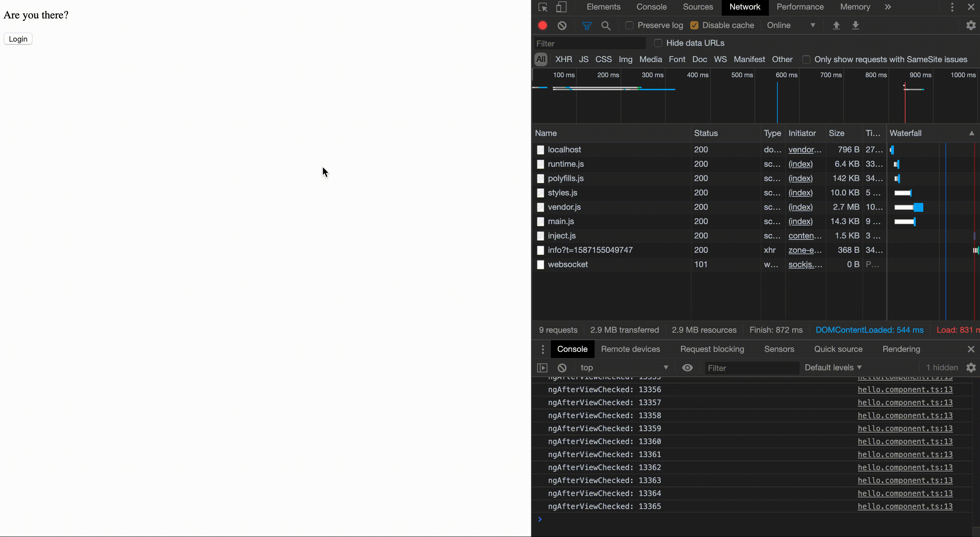Viewport: 980px width, 537px height.
Task: Open the Default levels console filter dropdown
Action: tap(832, 367)
